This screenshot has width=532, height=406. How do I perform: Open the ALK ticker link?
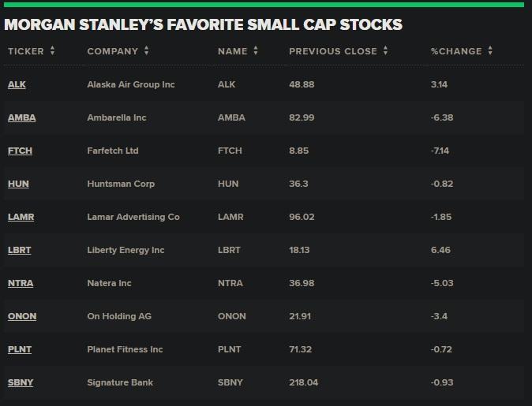click(17, 84)
